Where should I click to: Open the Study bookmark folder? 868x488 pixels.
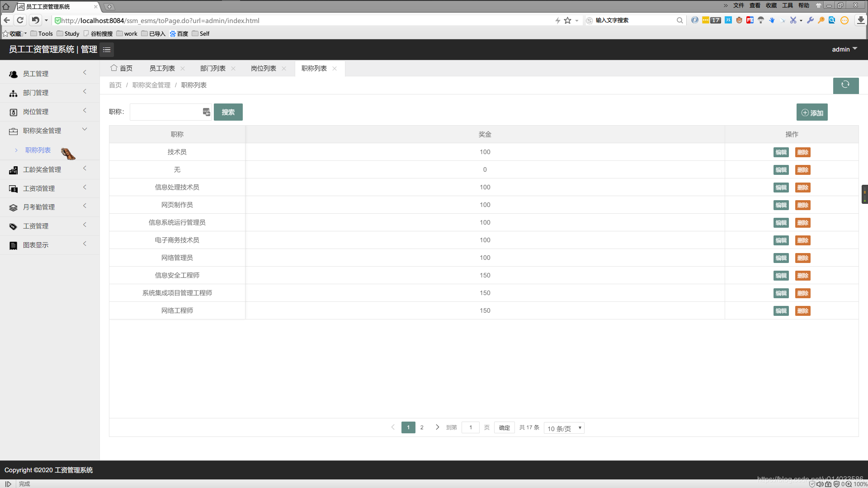click(x=68, y=33)
